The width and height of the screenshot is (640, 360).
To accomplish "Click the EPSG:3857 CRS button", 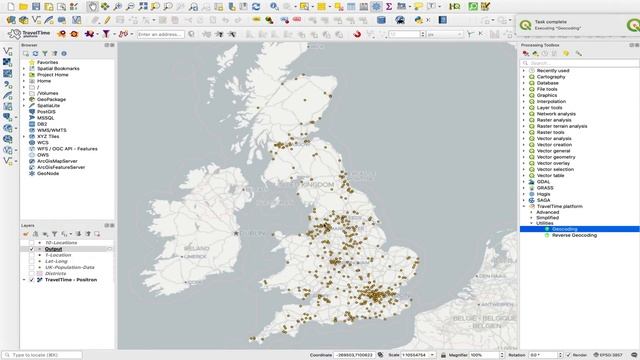I will click(608, 355).
